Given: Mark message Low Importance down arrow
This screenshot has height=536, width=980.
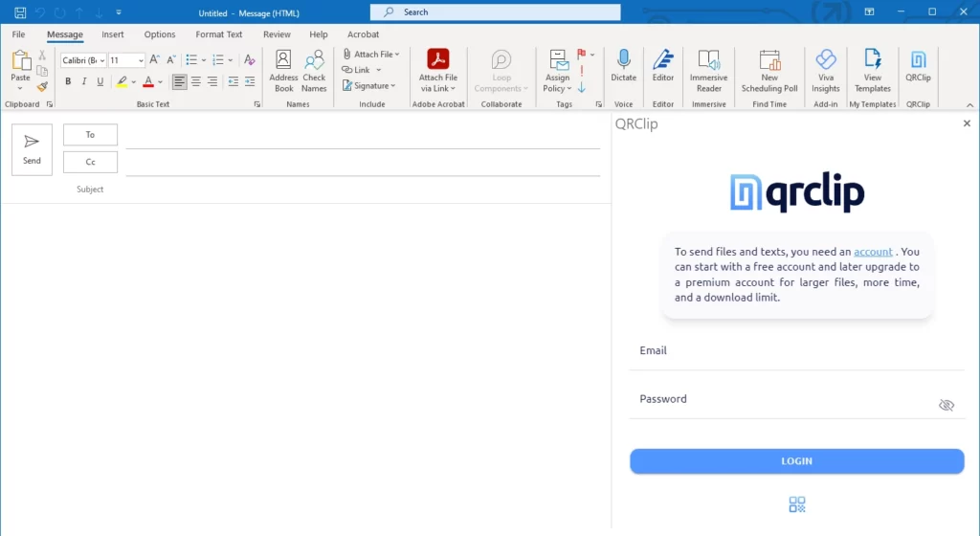Looking at the screenshot, I should tap(582, 87).
